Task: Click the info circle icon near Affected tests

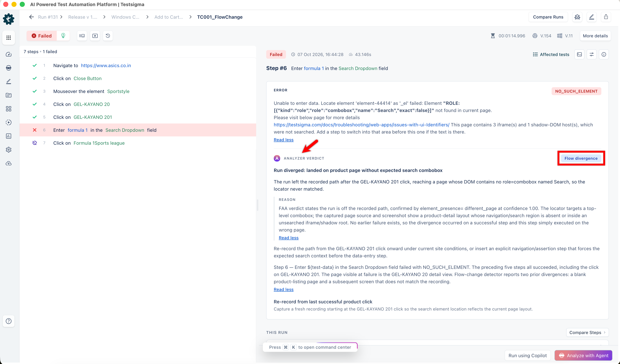Action: (604, 54)
